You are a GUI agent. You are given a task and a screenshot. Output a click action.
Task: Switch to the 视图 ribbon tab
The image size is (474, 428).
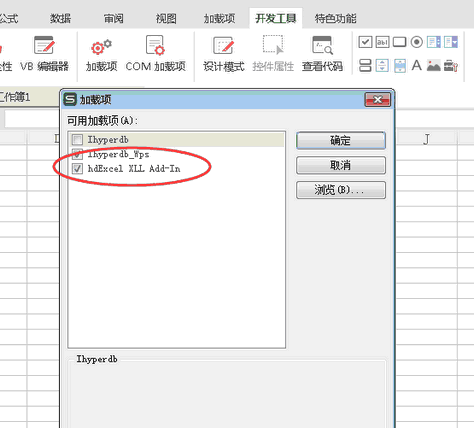(x=166, y=18)
